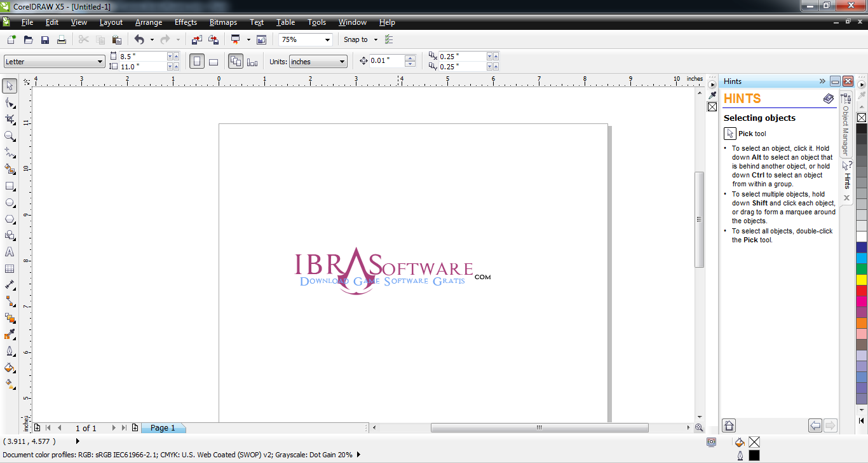Viewport: 868px width, 463px height.
Task: Pick the red palette swatch
Action: [x=862, y=291]
